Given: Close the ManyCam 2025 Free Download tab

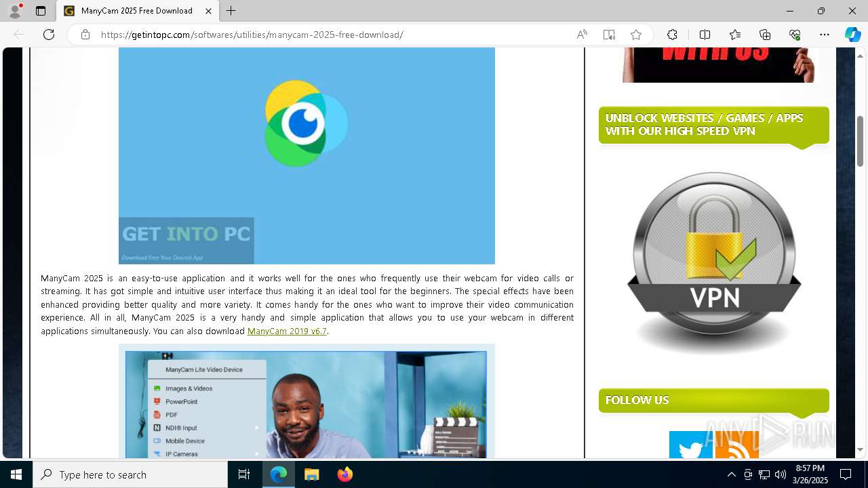Looking at the screenshot, I should [209, 11].
